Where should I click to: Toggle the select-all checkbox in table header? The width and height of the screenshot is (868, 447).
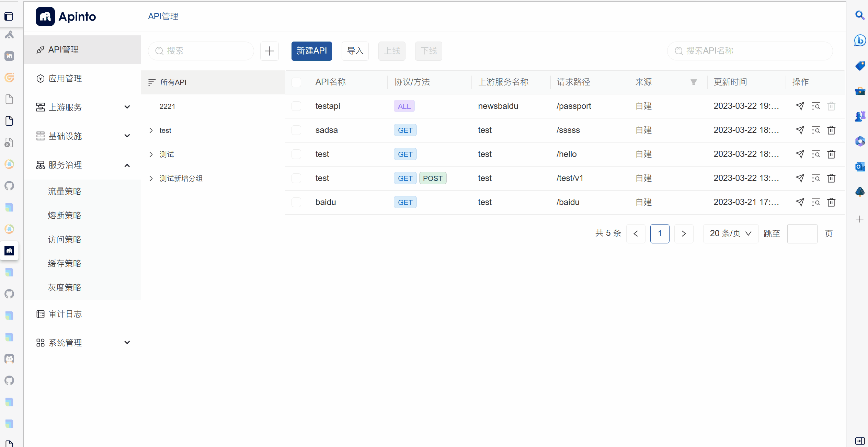(x=296, y=82)
